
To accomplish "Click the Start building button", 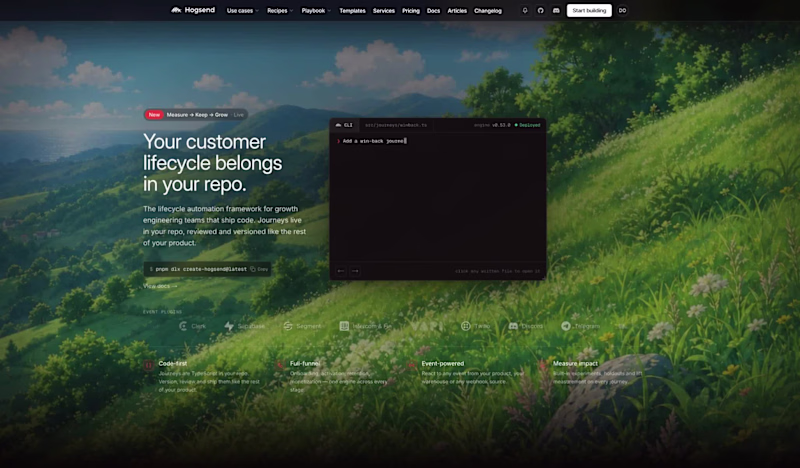I will point(589,10).
